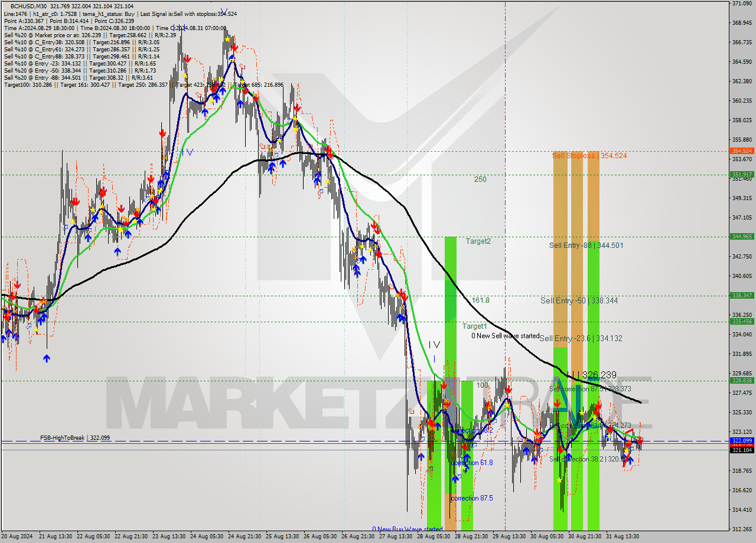Click the 'Sell correction 87.5 | 328.373' label
This screenshot has height=543, width=756.
[x=590, y=389]
